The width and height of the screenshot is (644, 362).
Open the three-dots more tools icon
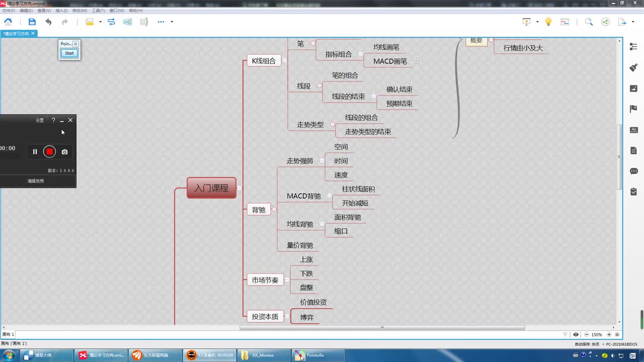click(161, 22)
